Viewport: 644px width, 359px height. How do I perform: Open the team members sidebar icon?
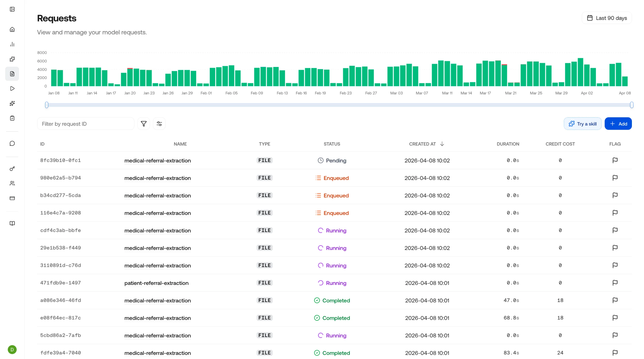click(x=12, y=184)
